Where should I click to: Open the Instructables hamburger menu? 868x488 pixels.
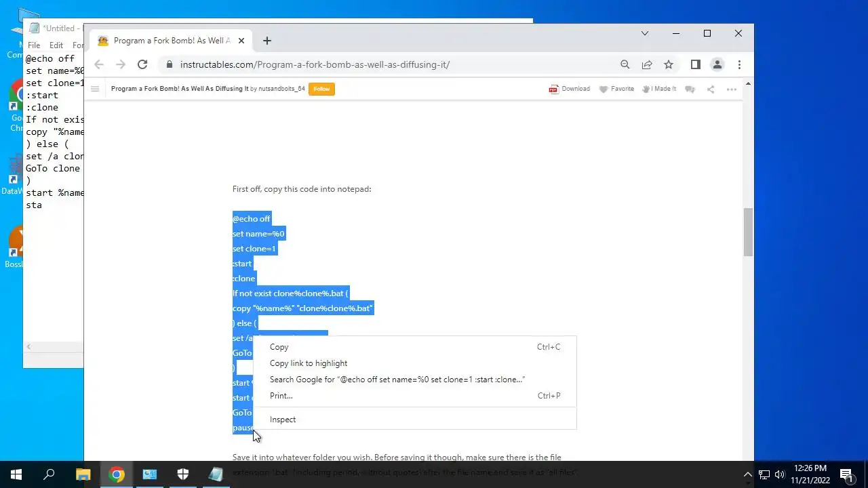point(95,89)
